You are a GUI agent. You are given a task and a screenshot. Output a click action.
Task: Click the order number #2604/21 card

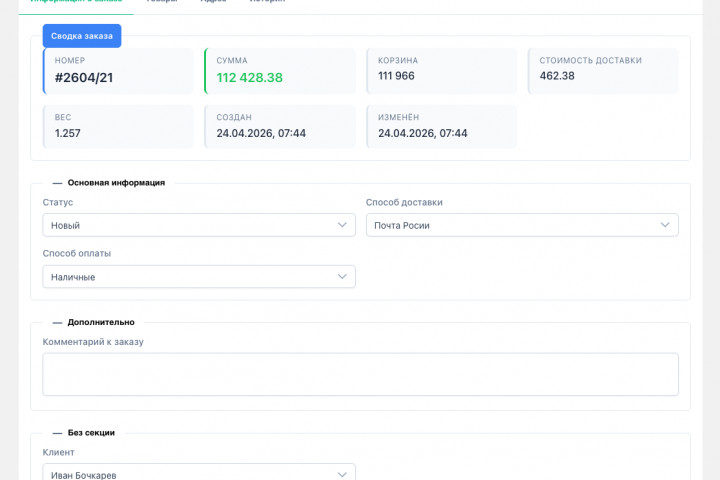pyautogui.click(x=119, y=71)
